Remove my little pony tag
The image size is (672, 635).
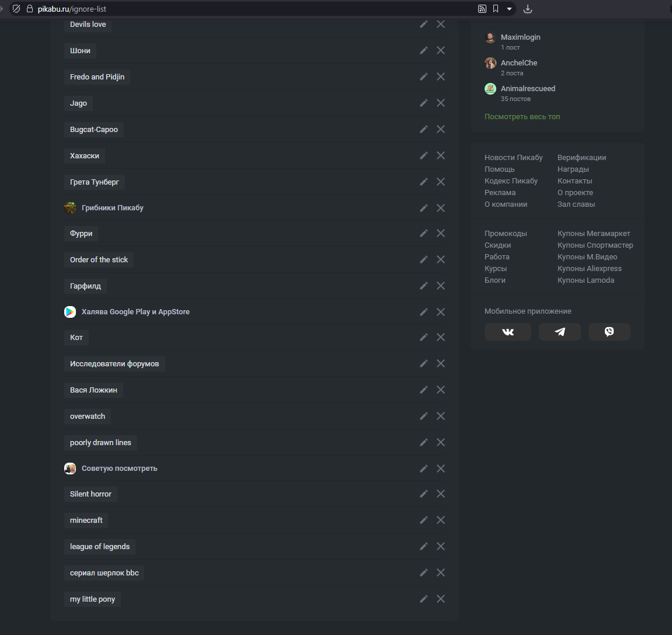pos(441,599)
